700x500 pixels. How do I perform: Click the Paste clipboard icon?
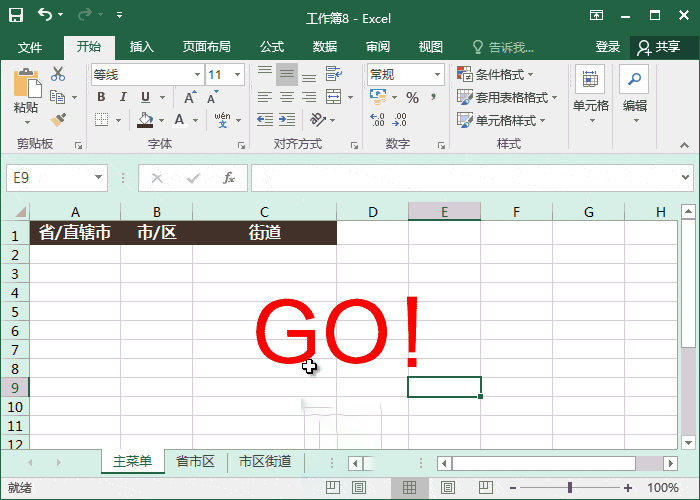click(26, 83)
